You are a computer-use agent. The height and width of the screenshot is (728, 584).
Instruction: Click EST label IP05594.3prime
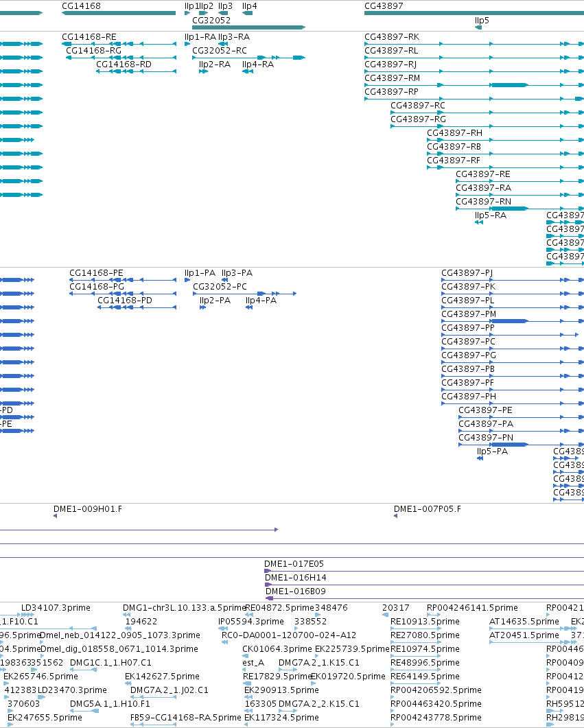point(251,622)
